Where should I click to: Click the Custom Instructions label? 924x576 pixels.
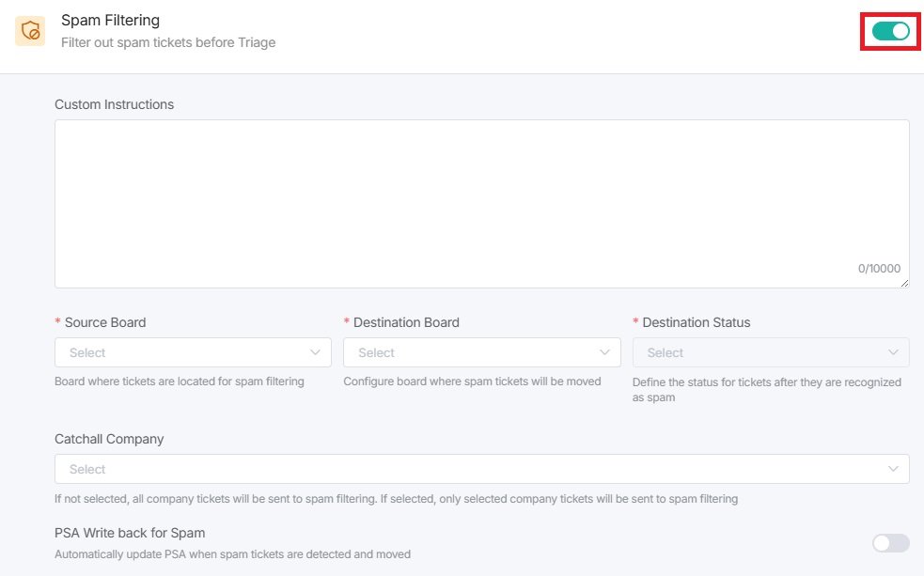click(x=114, y=104)
